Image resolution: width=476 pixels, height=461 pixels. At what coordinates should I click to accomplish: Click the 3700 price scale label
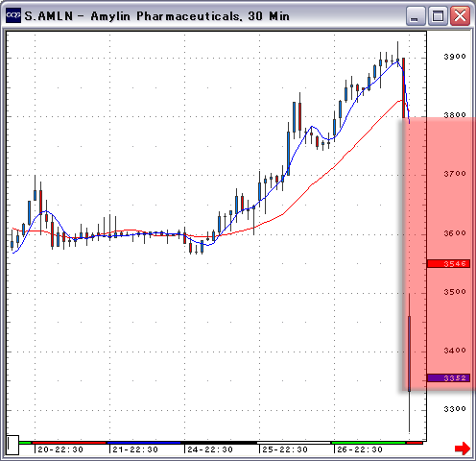click(455, 174)
